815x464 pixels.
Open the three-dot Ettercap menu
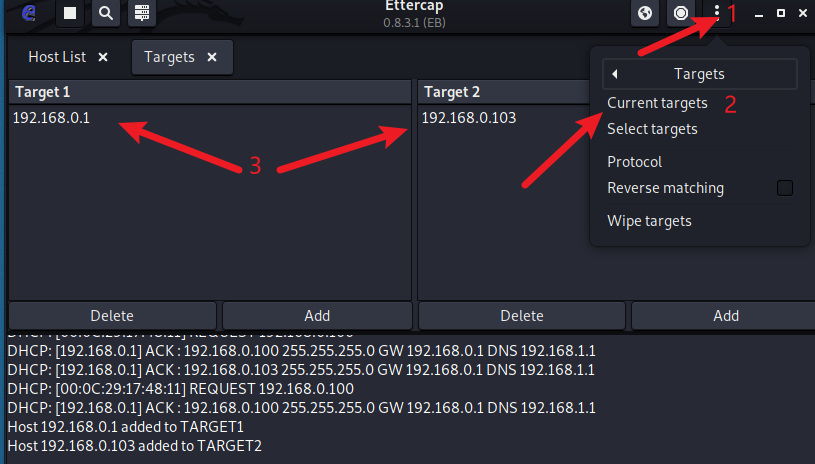[x=717, y=13]
